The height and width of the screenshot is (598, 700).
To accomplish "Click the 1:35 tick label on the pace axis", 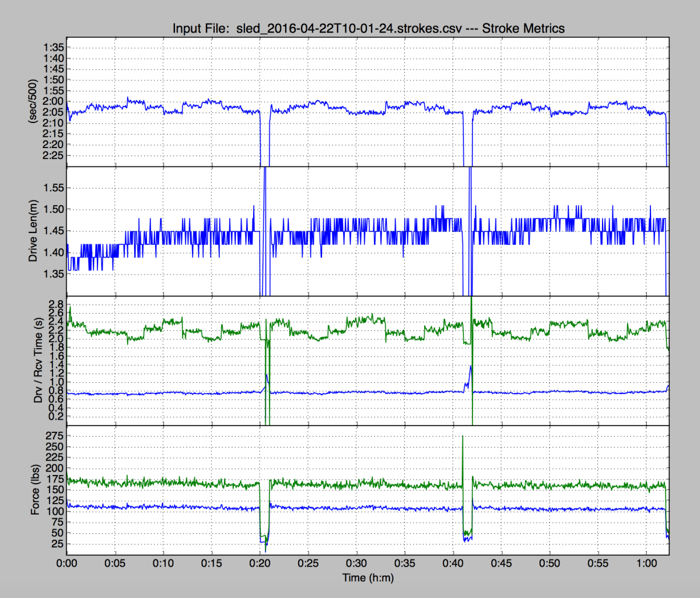I will click(x=52, y=47).
